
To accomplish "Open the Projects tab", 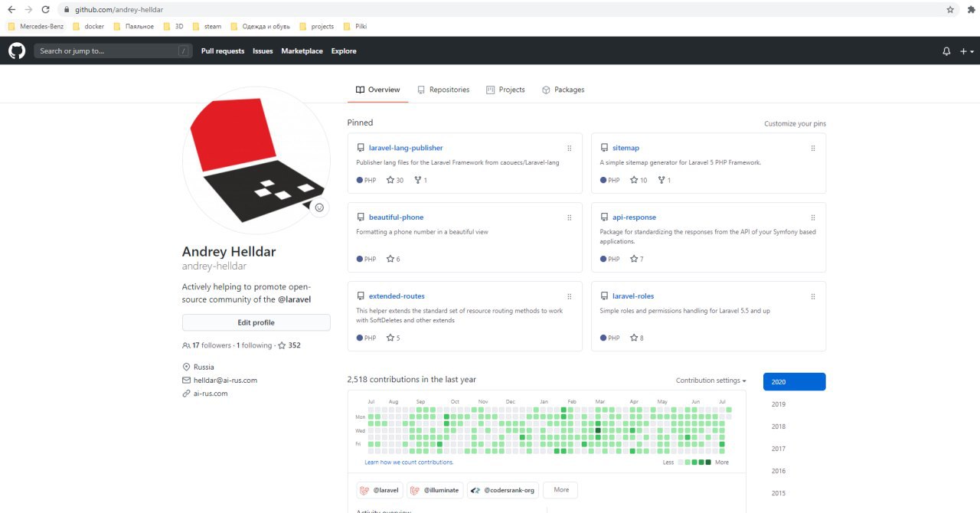I will click(505, 90).
